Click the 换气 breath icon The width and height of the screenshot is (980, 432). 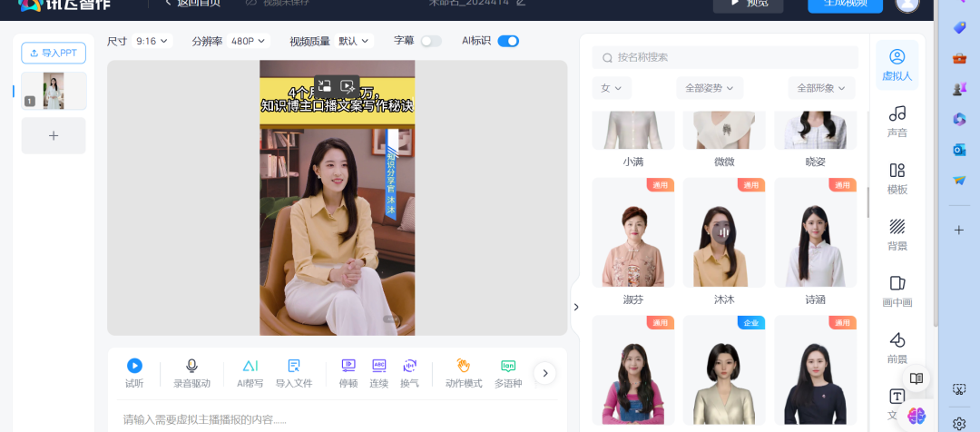point(409,366)
